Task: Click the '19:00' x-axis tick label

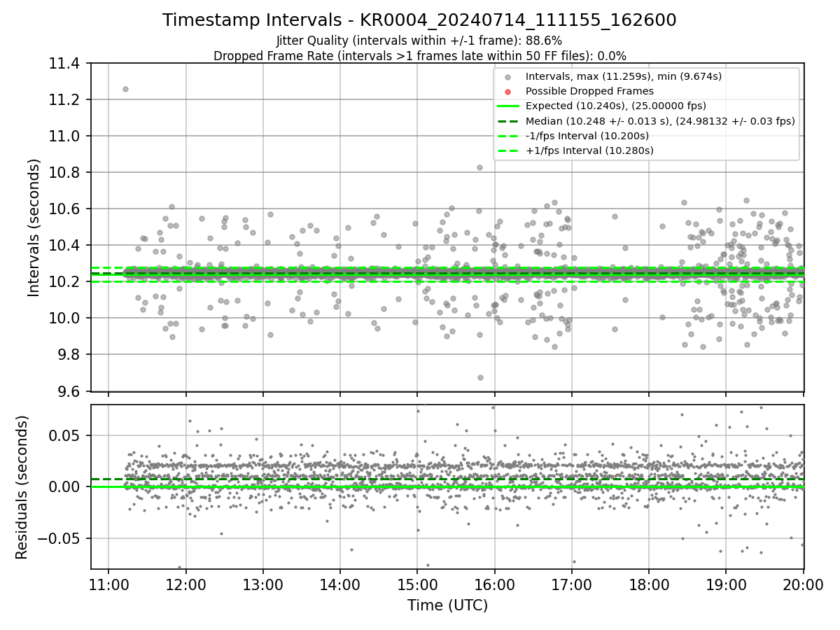Action: coord(726,584)
